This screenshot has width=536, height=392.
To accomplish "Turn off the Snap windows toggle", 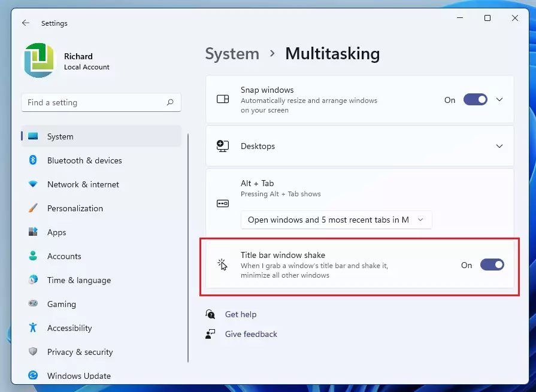I will coord(475,100).
